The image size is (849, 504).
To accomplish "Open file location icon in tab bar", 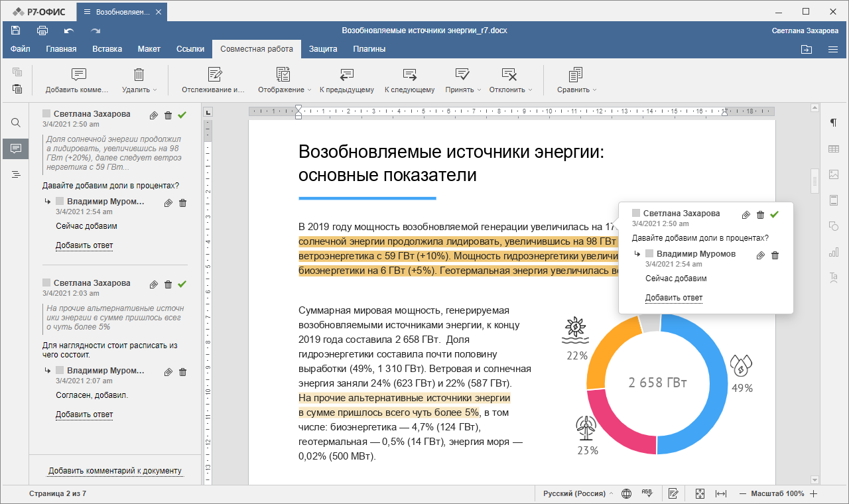I will (x=806, y=49).
